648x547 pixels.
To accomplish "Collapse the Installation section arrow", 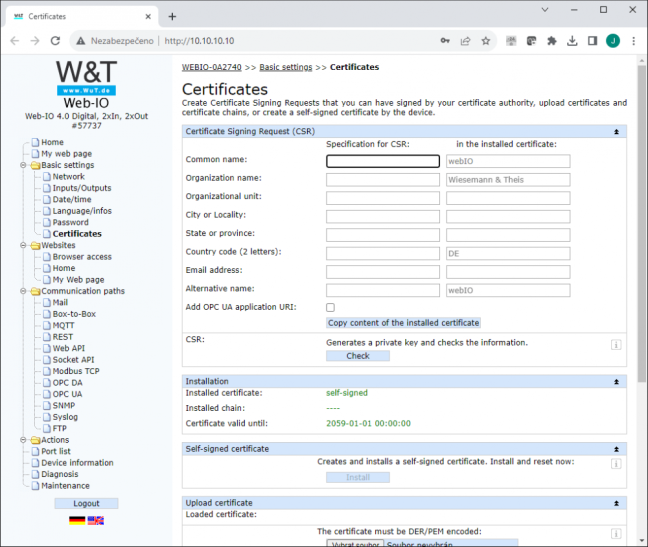I will point(616,382).
